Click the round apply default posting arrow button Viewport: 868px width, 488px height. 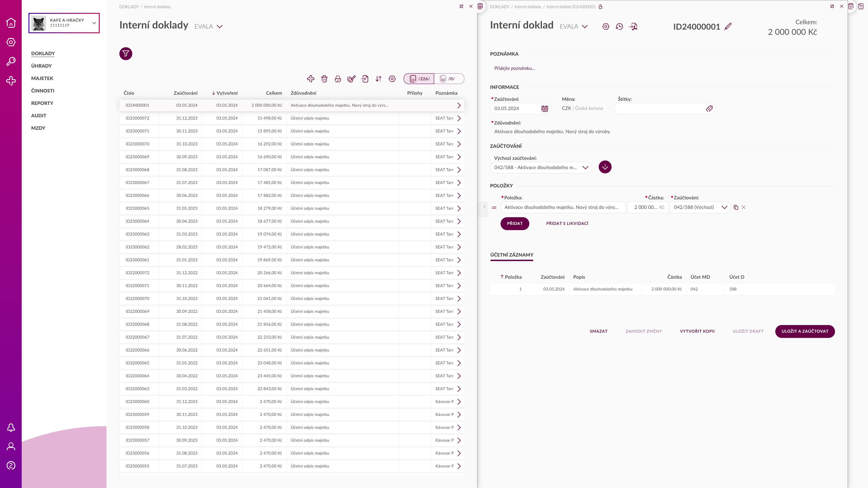[605, 167]
